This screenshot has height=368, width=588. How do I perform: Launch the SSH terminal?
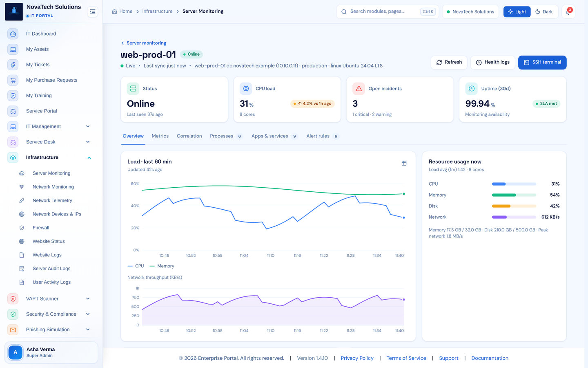(x=542, y=63)
